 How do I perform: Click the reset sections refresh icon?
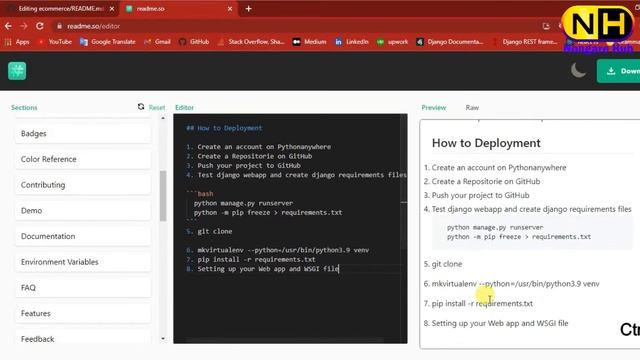[x=141, y=107]
